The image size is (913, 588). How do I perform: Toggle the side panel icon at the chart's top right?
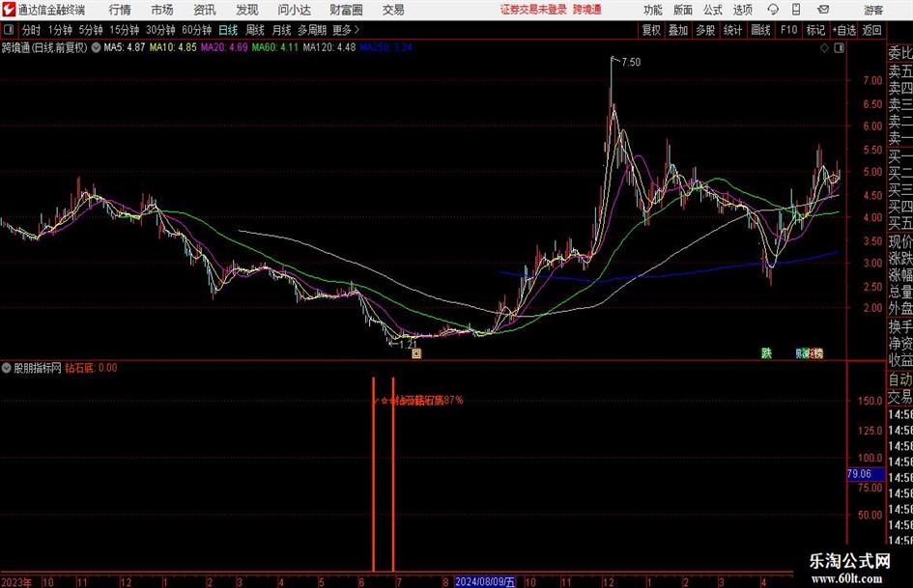[839, 48]
